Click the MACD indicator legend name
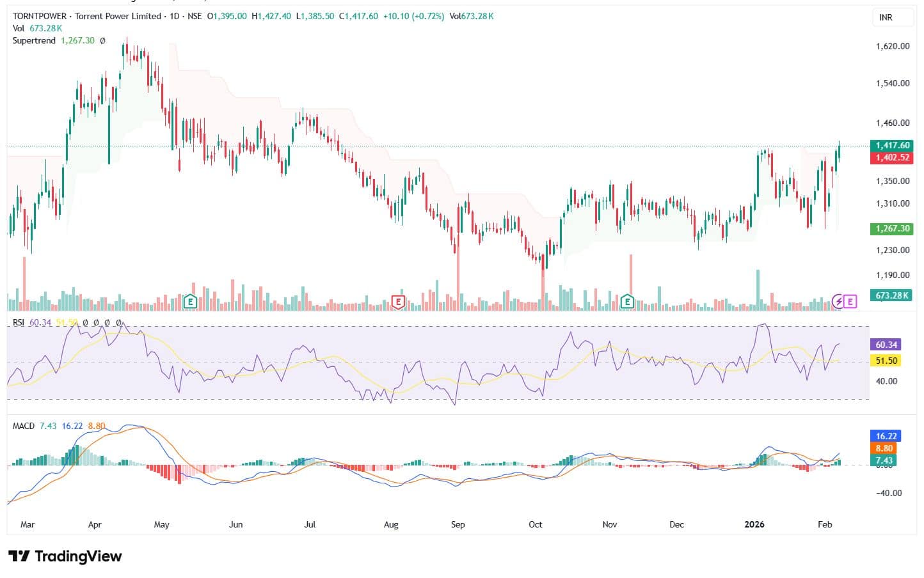This screenshot has width=924, height=578. pyautogui.click(x=24, y=426)
